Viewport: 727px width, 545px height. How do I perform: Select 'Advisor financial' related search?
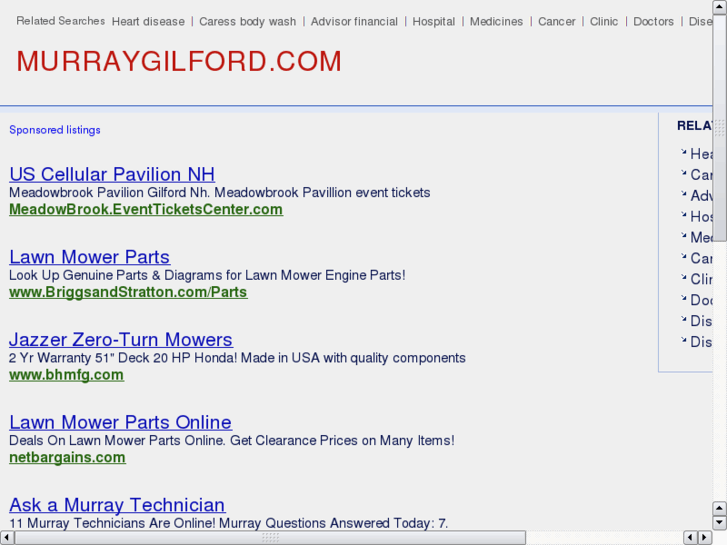(x=354, y=22)
